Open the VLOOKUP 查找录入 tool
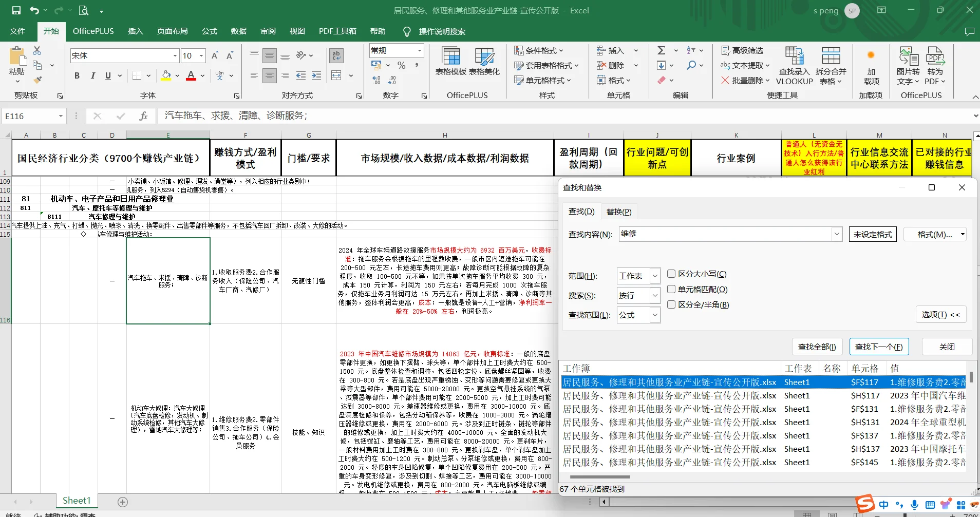The image size is (980, 517). click(793, 65)
